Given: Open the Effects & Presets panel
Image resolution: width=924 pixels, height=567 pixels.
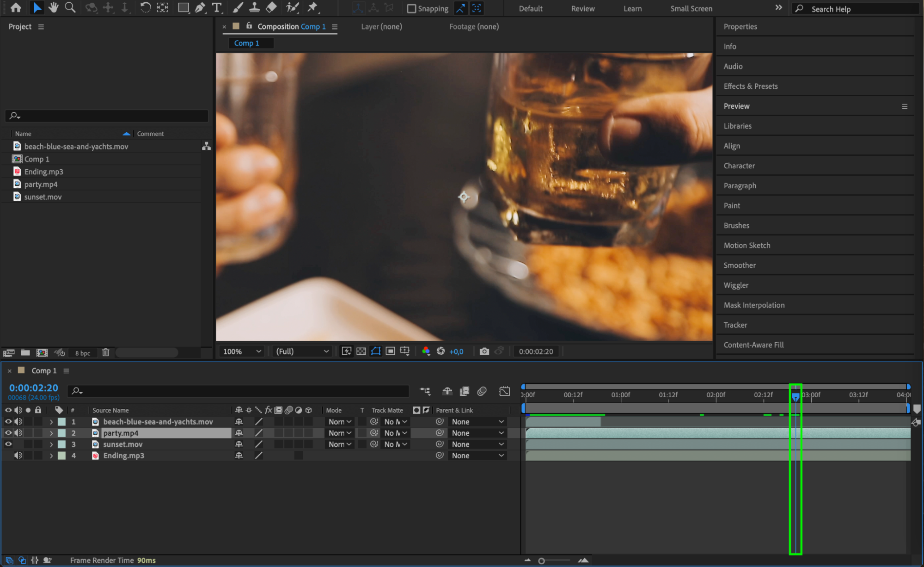Looking at the screenshot, I should 750,86.
